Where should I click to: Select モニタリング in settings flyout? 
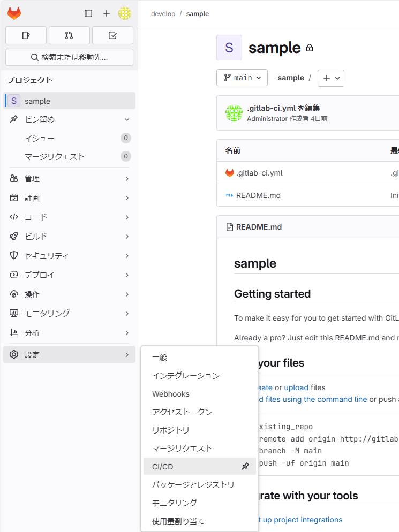coord(200,503)
